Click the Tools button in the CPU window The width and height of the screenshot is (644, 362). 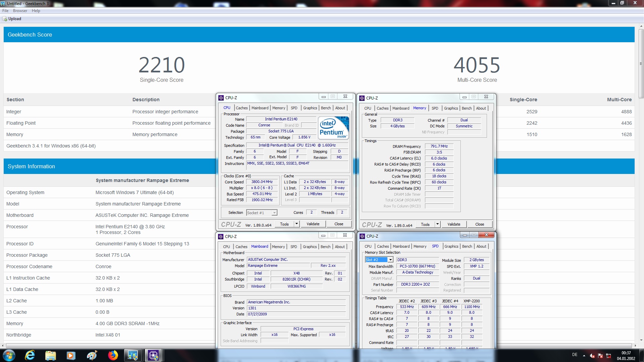284,224
